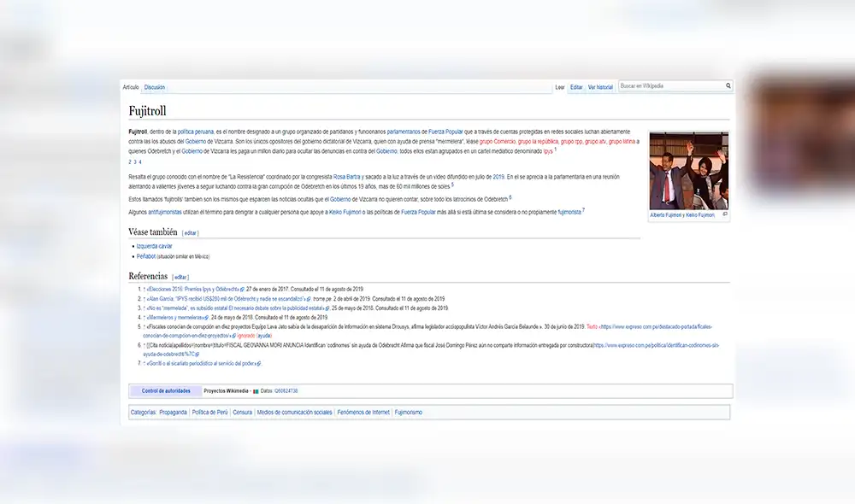Image resolution: width=855 pixels, height=504 pixels.
Task: Open the Política de Perú category
Action: (x=209, y=412)
